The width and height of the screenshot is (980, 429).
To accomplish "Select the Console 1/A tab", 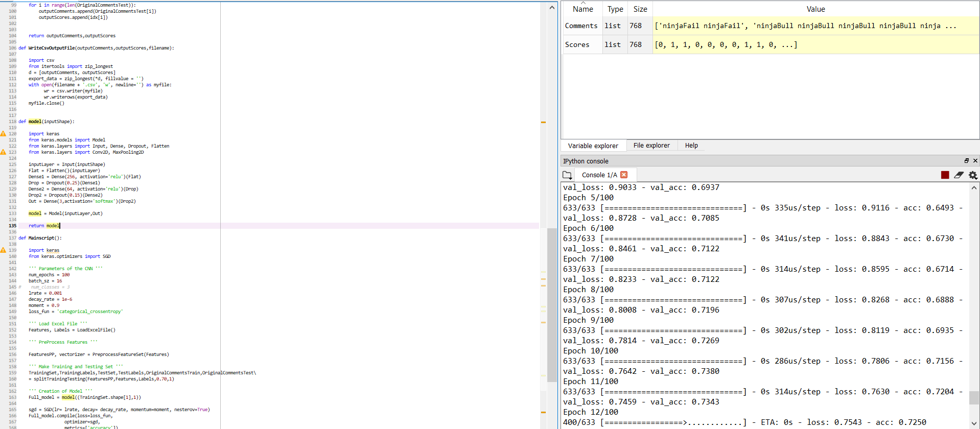I will (599, 175).
